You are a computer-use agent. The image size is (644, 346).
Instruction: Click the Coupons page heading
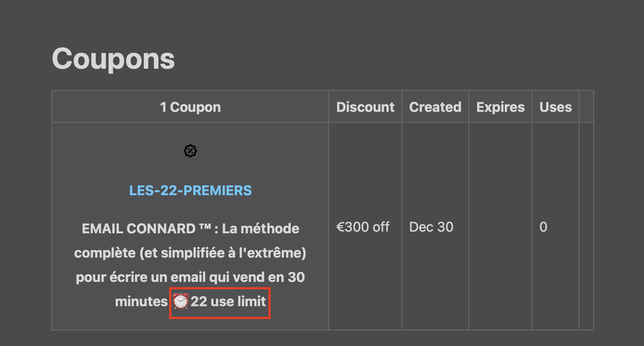(113, 59)
